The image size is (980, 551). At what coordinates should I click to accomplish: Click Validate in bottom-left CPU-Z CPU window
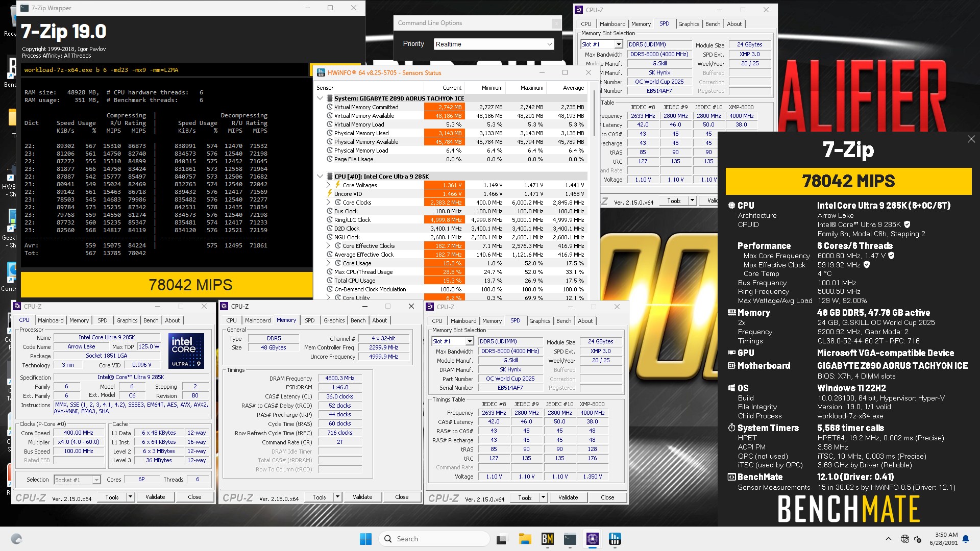click(155, 497)
